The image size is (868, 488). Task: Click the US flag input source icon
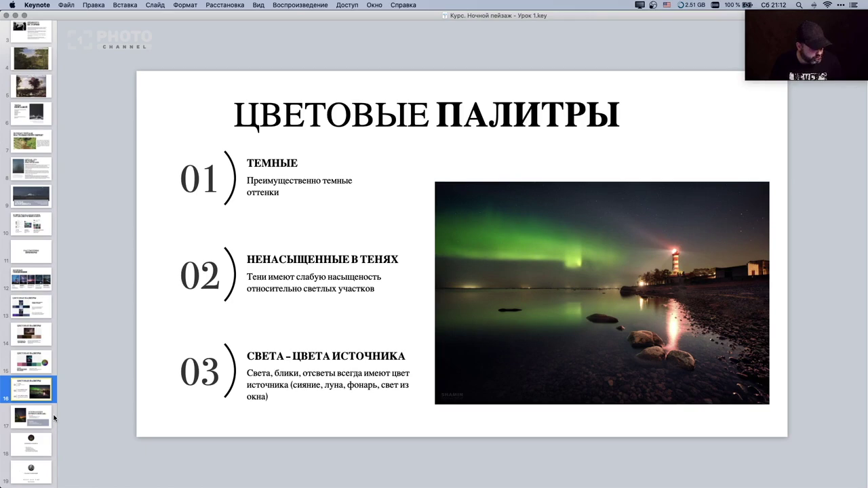[x=667, y=5]
